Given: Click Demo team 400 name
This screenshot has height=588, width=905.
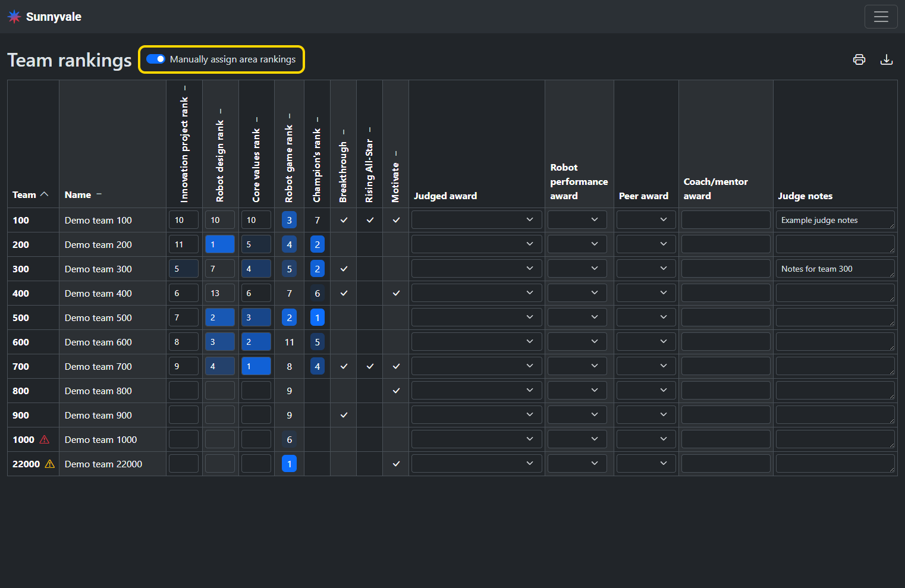Looking at the screenshot, I should 98,294.
